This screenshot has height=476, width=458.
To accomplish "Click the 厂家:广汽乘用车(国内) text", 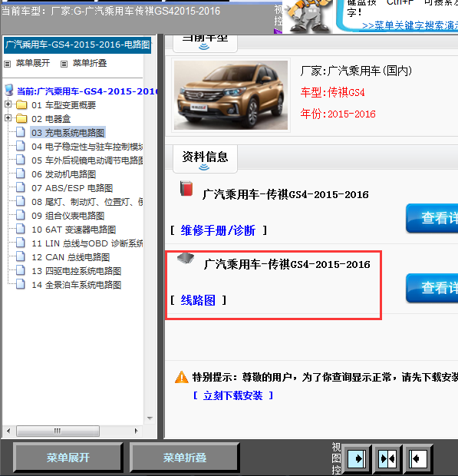I will (x=357, y=71).
